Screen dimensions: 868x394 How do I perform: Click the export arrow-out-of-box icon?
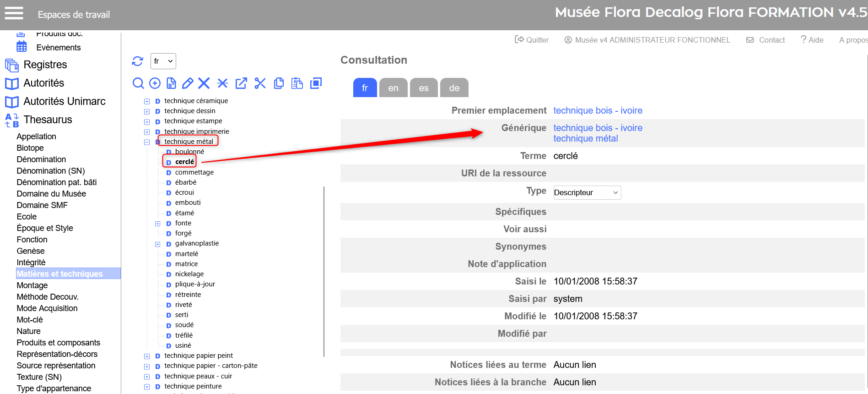[241, 83]
